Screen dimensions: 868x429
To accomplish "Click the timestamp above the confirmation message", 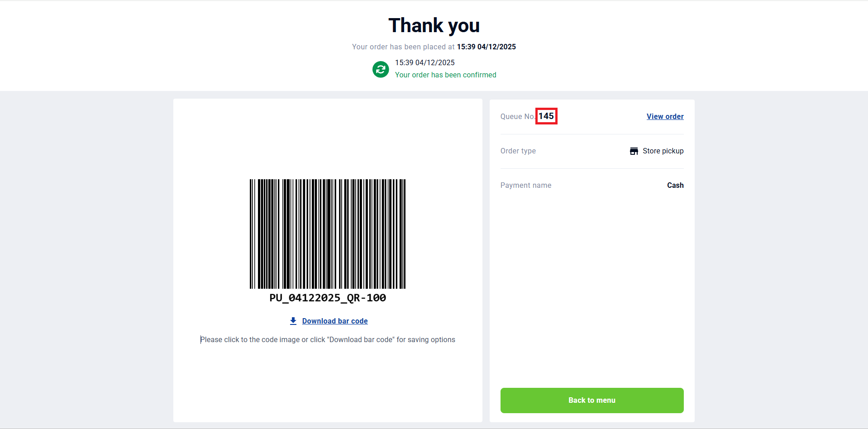I will point(424,63).
